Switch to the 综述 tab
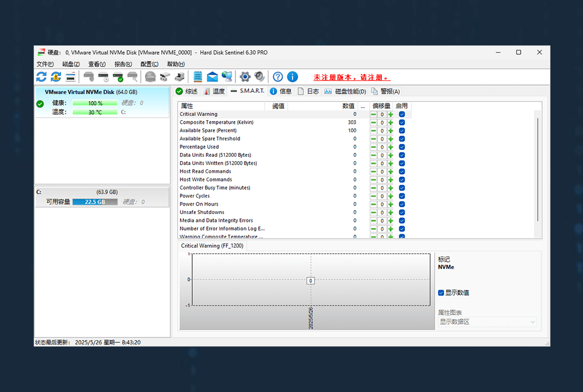The height and width of the screenshot is (392, 583). (x=187, y=91)
